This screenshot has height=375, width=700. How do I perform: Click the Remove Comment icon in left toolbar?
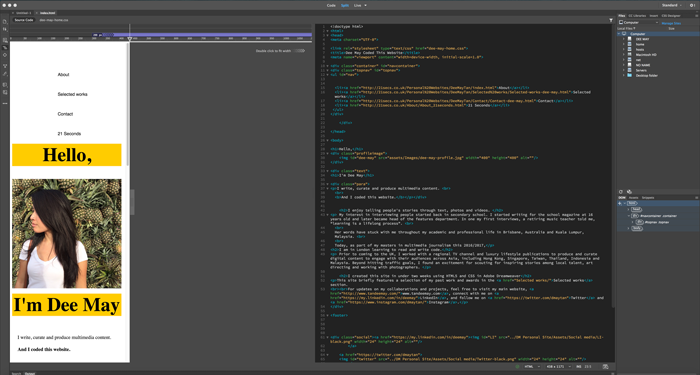5,92
